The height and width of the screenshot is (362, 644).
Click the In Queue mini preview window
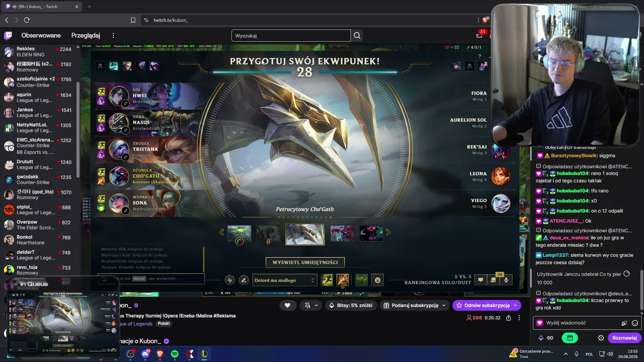(x=63, y=316)
